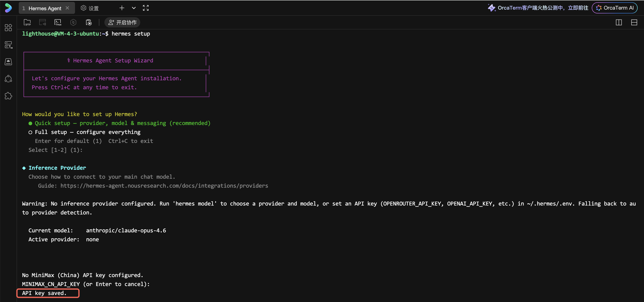Open the OrcaTerm AI assistant
This screenshot has width=644, height=302.
click(x=615, y=7)
